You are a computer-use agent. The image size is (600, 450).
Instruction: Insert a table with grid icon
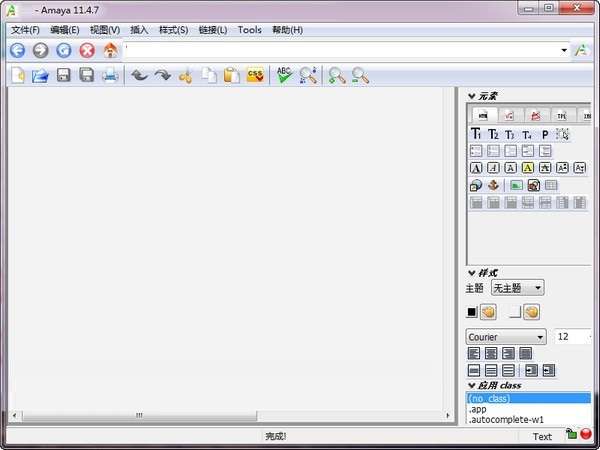(551, 186)
